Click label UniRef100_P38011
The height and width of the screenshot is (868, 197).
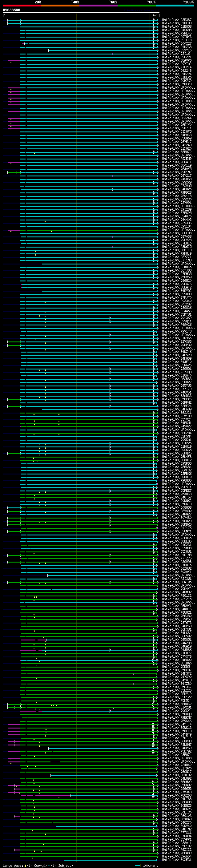pyautogui.click(x=176, y=843)
